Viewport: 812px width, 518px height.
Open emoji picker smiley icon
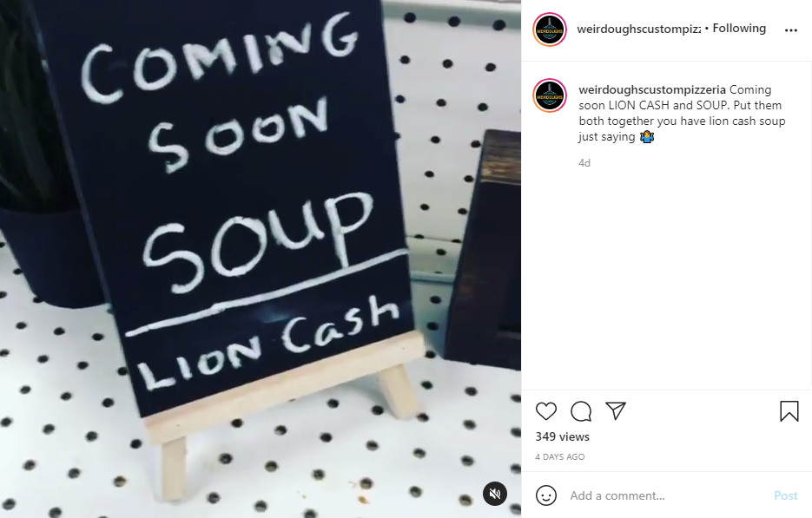(546, 495)
